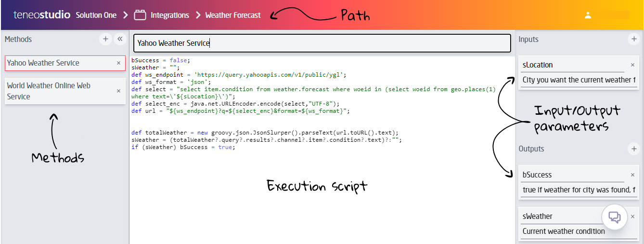The image size is (644, 244).
Task: Open the user profile icon
Action: coord(588,15)
